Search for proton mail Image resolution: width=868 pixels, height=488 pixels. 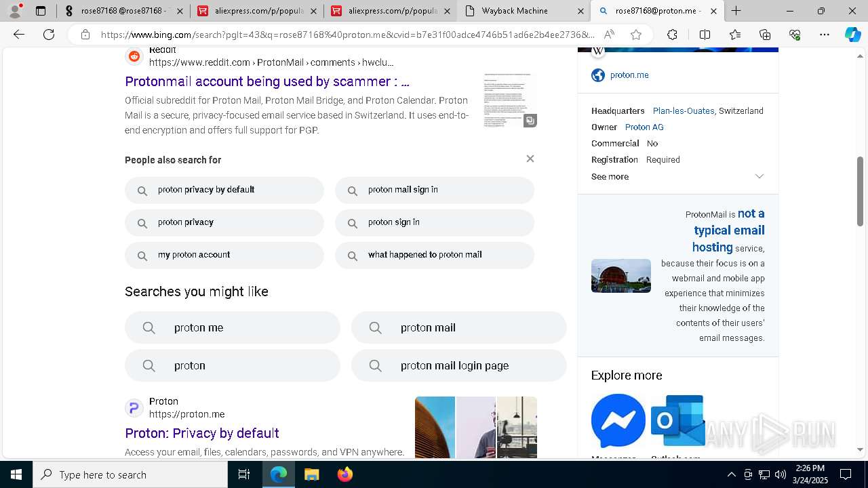(x=459, y=327)
